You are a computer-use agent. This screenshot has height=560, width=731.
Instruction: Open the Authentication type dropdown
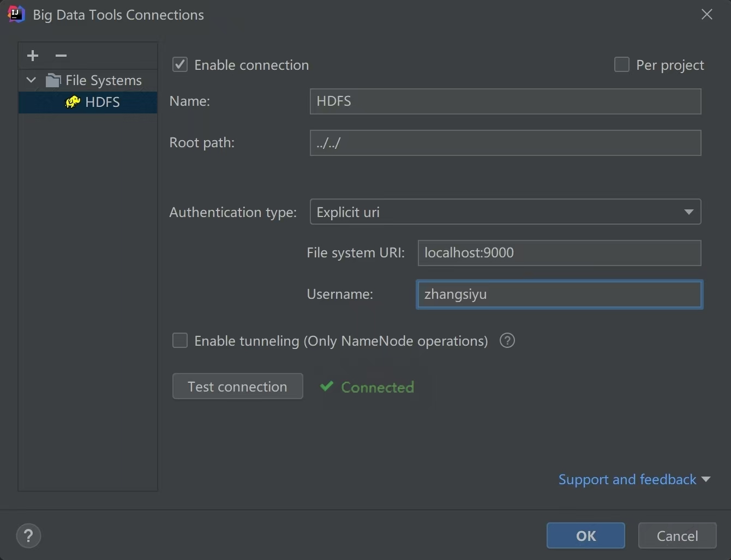coord(688,212)
